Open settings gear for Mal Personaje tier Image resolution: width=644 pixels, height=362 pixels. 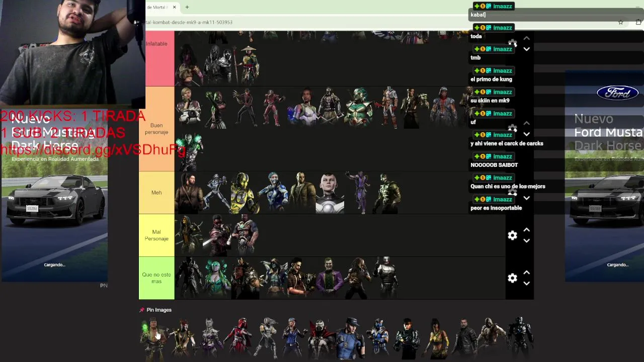click(512, 235)
